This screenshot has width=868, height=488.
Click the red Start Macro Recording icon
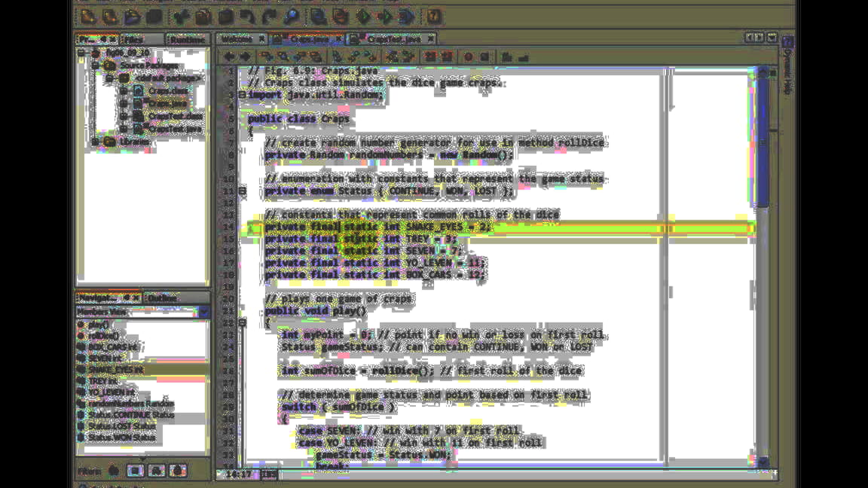click(x=469, y=56)
